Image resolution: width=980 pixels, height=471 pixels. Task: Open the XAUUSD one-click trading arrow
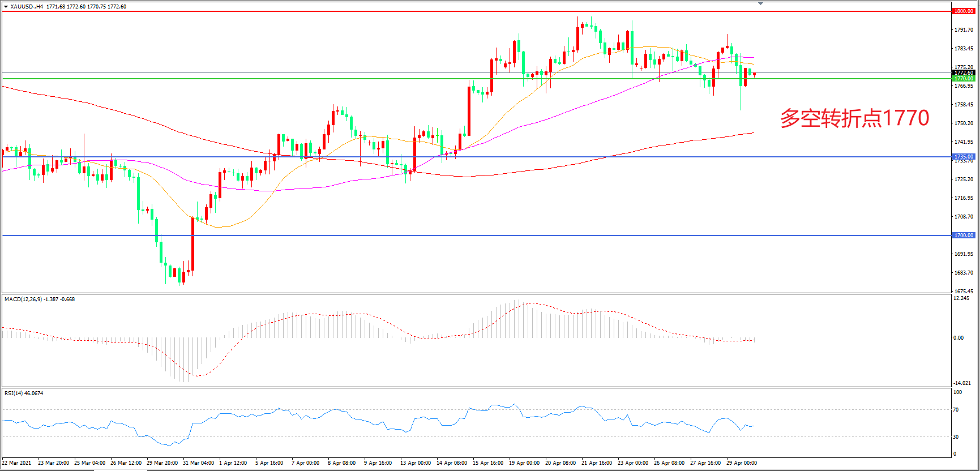(6, 7)
